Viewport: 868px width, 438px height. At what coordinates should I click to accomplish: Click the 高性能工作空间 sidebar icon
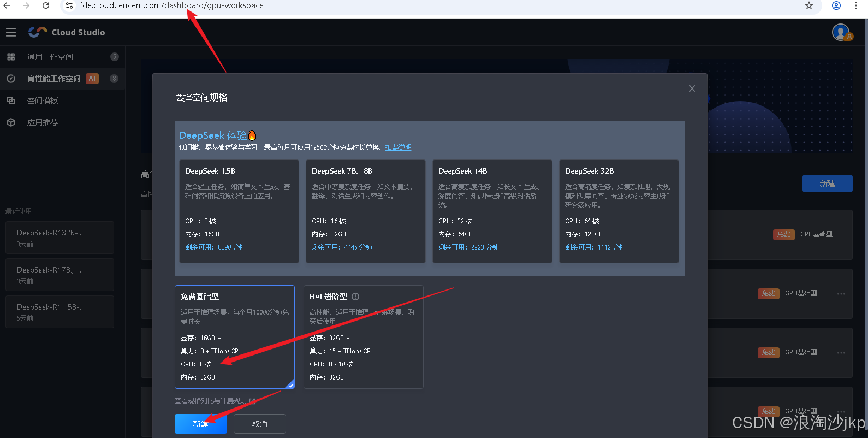point(11,79)
